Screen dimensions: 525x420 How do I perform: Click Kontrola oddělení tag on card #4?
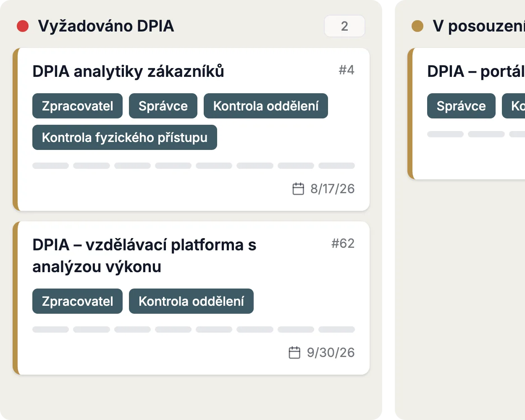point(266,106)
